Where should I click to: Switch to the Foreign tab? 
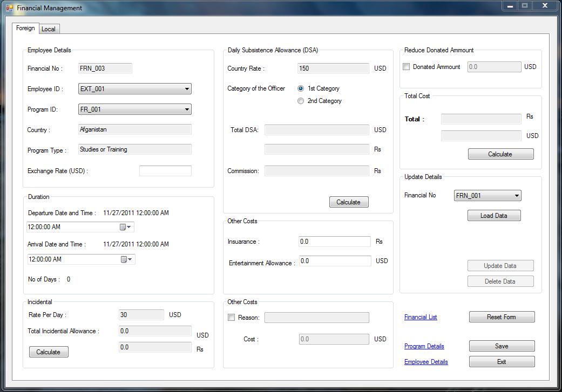coord(25,28)
